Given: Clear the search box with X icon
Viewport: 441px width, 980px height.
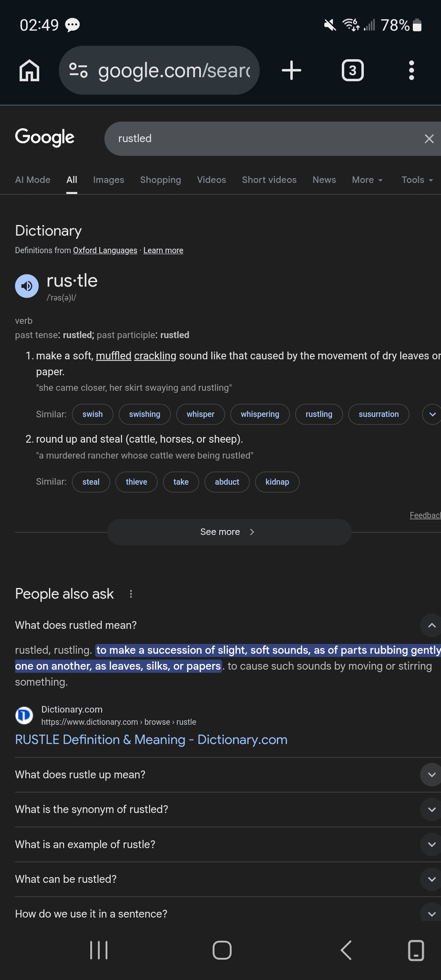Looking at the screenshot, I should 429,139.
